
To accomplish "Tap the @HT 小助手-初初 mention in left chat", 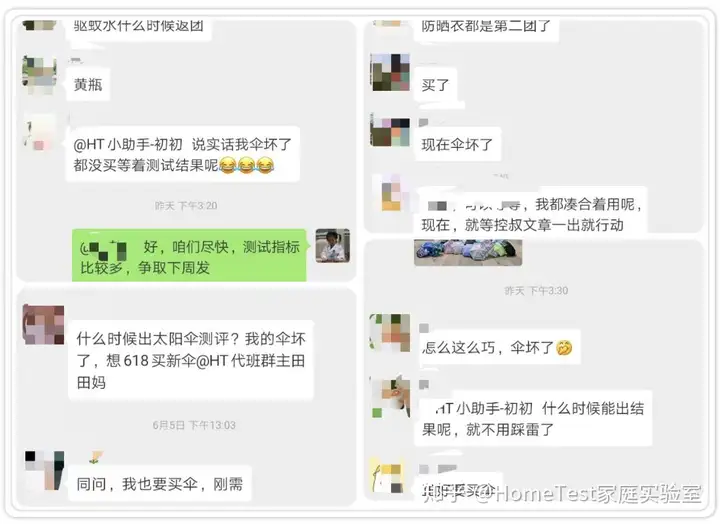I will [x=128, y=144].
